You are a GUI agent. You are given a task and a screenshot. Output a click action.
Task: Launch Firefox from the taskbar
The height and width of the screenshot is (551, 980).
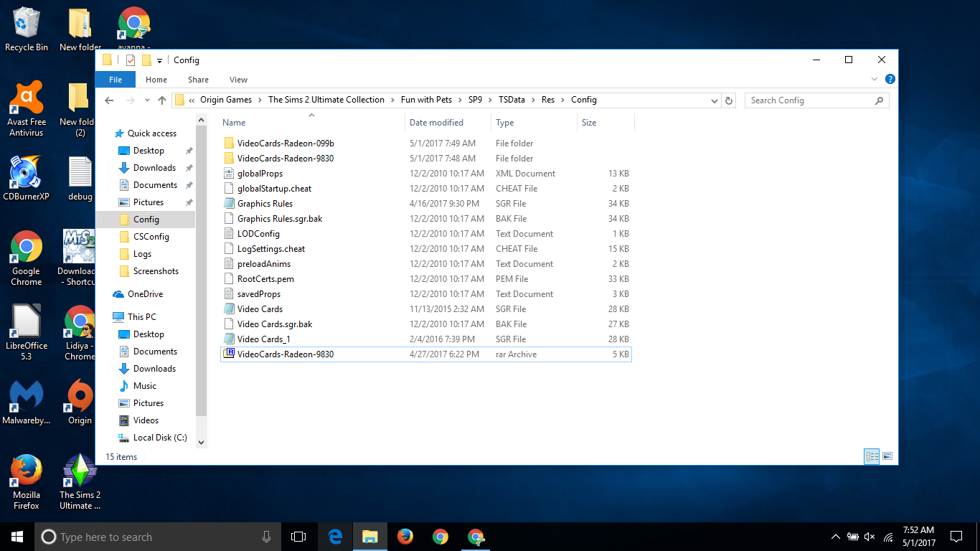click(405, 537)
